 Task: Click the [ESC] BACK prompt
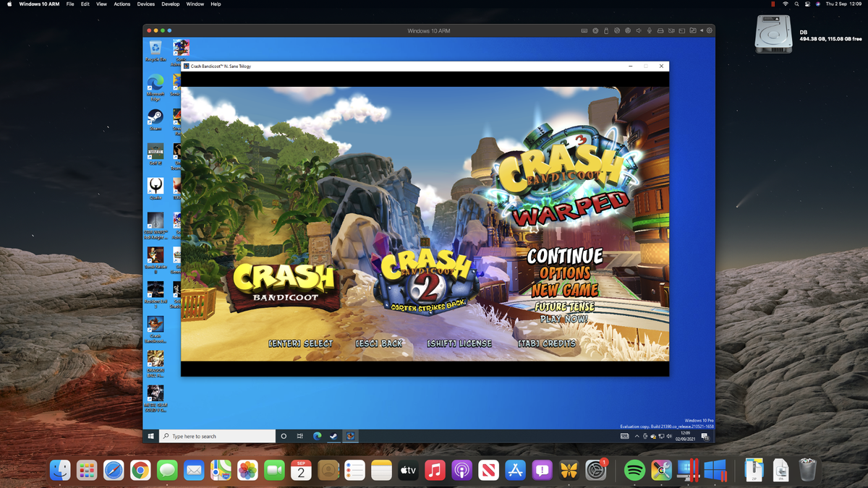[x=378, y=343]
